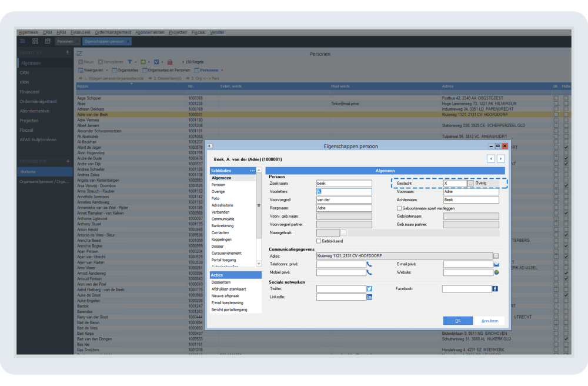
Task: Click the Nieuwe afspraak action
Action: click(225, 296)
